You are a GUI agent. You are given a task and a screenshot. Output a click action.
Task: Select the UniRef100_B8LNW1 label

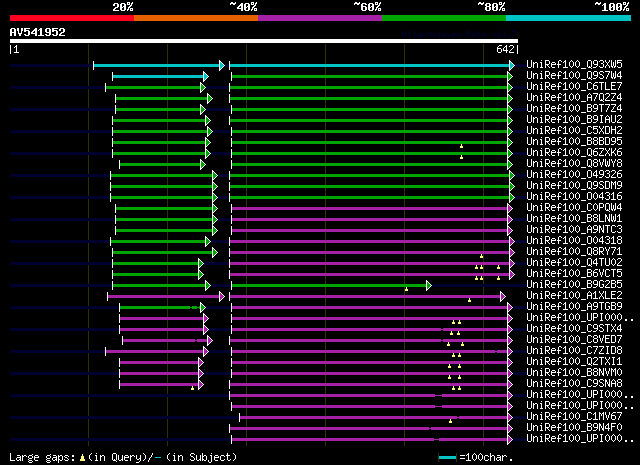(574, 219)
